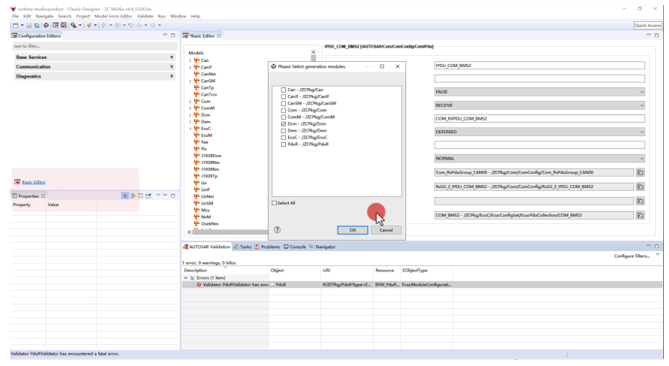Browse reference for Com_RxPduGroup_CAN00 field

[x=640, y=172]
